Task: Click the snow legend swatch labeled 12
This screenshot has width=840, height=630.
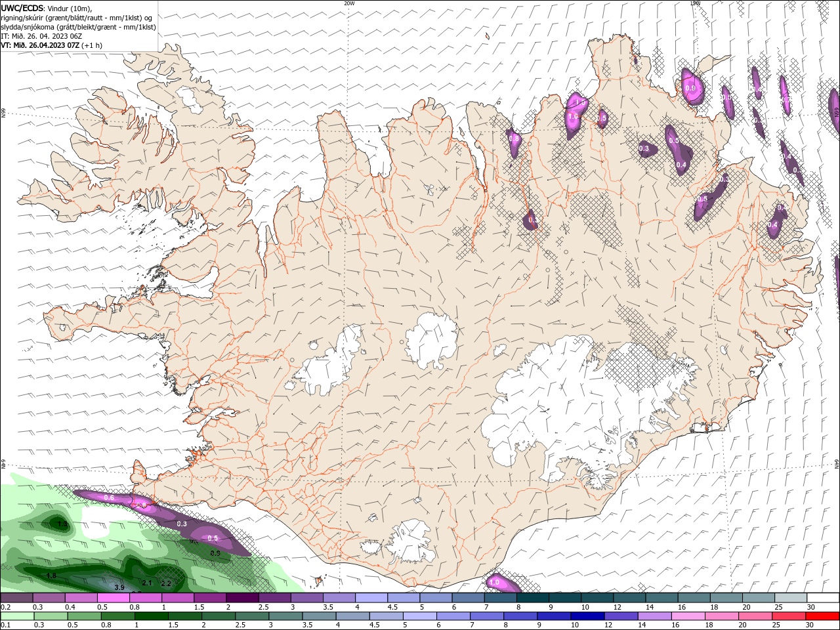Action: 629,597
